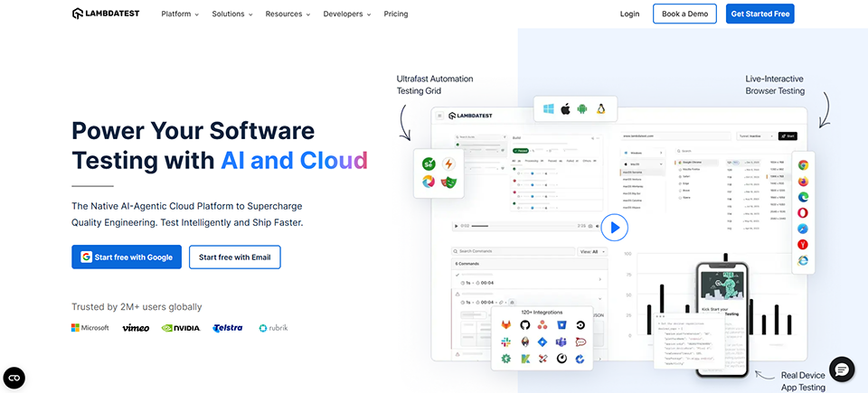This screenshot has width=868, height=393.
Task: Click the LambdaTest logo in header
Action: [x=106, y=14]
